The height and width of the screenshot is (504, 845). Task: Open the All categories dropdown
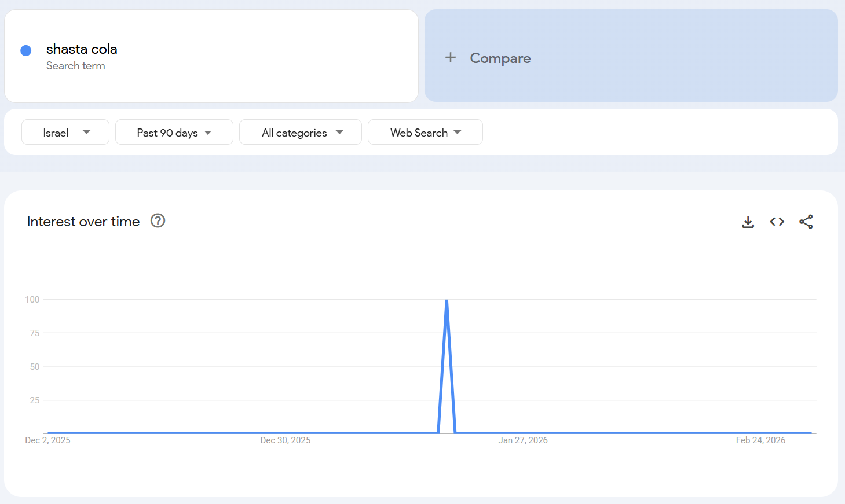[300, 133]
